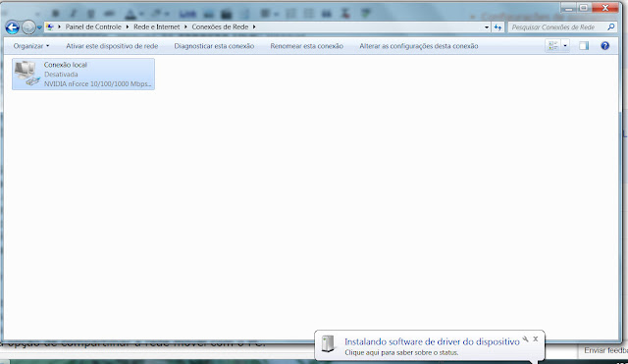Select the Conexão local network icon
The width and height of the screenshot is (628, 364).
pyautogui.click(x=27, y=74)
